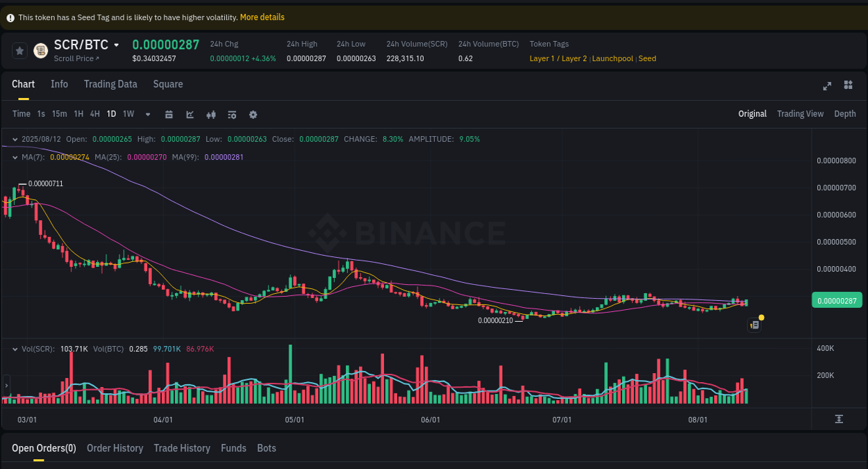This screenshot has height=469, width=868.
Task: Switch chart to Depth view
Action: [844, 113]
